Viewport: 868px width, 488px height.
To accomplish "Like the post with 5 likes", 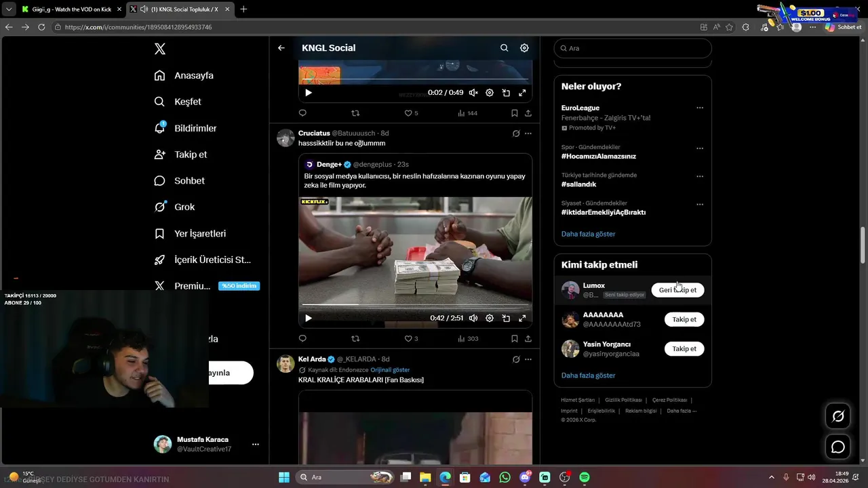I will (x=411, y=113).
